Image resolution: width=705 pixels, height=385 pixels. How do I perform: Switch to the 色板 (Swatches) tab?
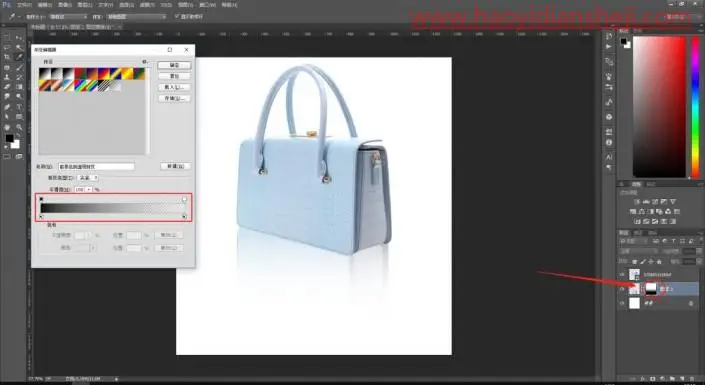coord(637,31)
